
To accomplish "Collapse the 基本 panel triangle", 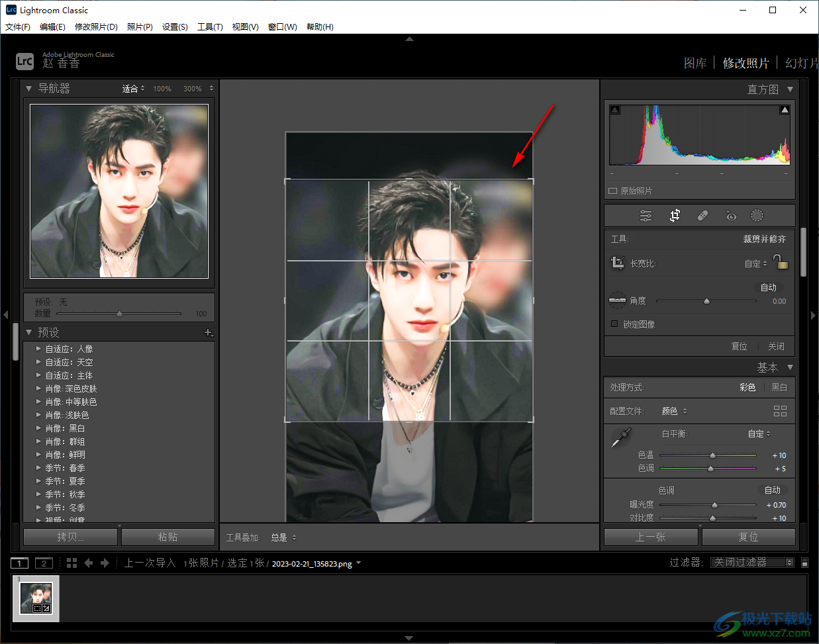I will coord(790,367).
